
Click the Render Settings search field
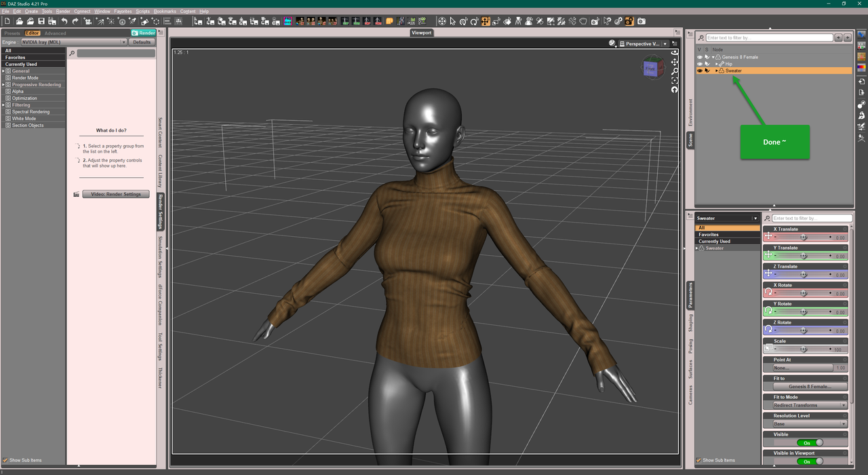point(116,53)
